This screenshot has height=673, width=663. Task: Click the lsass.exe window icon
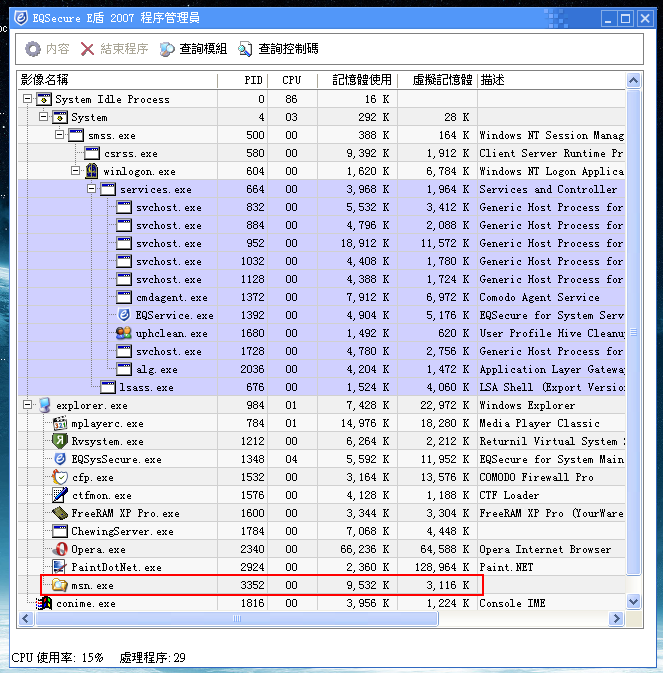[108, 387]
